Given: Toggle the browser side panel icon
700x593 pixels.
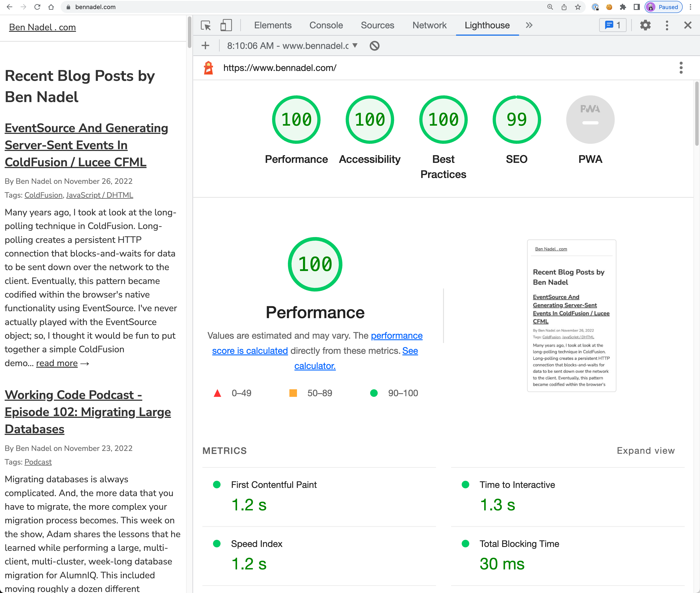Looking at the screenshot, I should point(636,7).
